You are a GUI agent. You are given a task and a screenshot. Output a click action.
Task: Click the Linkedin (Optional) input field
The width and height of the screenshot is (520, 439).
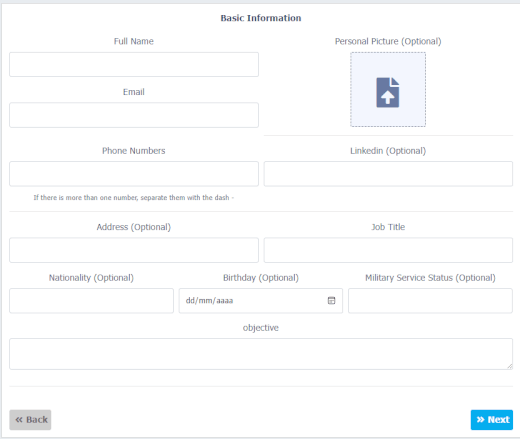(x=388, y=174)
